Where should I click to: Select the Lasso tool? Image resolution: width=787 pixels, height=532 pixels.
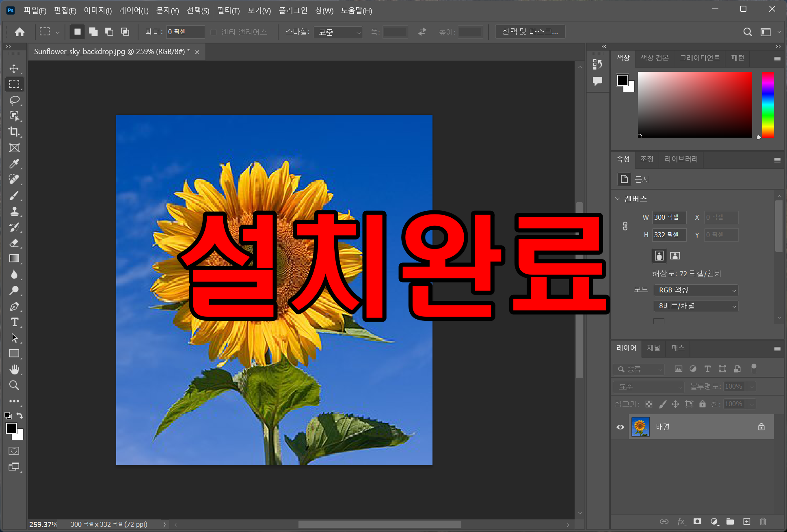14,100
